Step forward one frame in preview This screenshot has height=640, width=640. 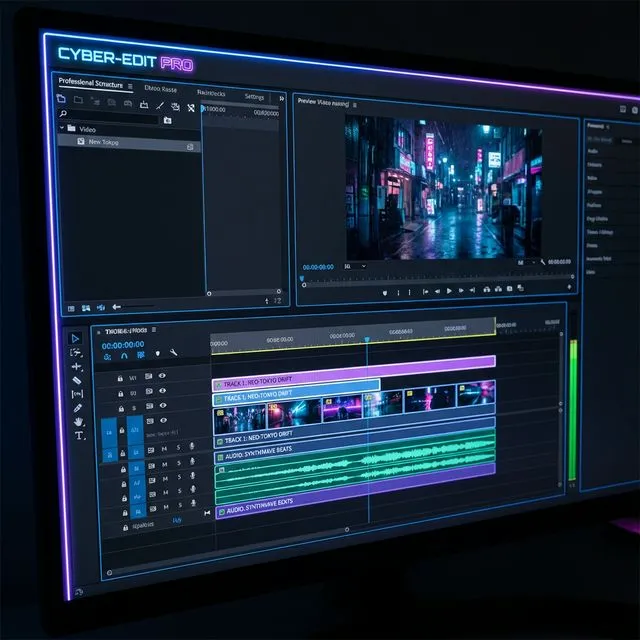[x=461, y=290]
